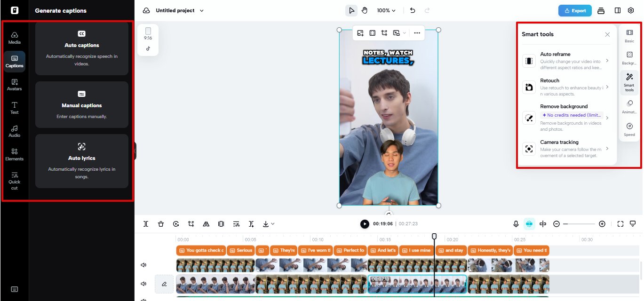The height and width of the screenshot is (301, 644).
Task: Open the zoom percentage dropdown
Action: (386, 10)
